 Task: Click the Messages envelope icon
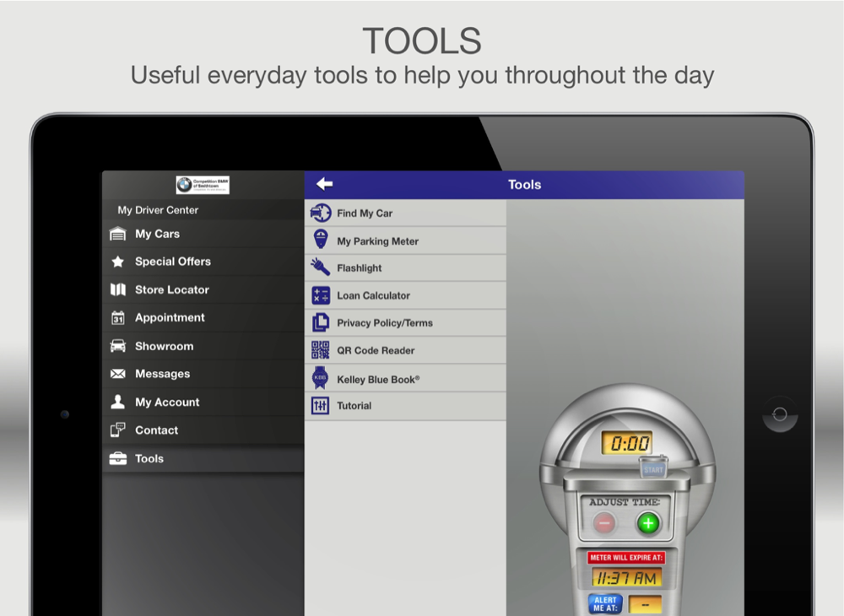click(118, 374)
